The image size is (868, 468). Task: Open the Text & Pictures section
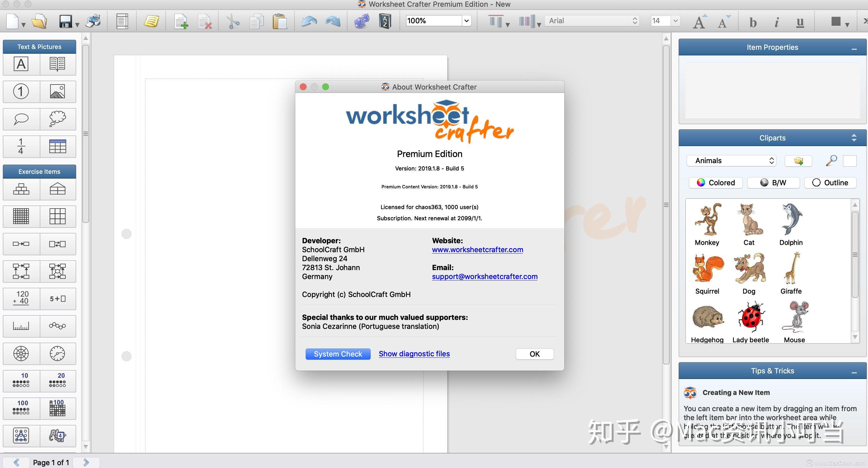pyautogui.click(x=40, y=46)
